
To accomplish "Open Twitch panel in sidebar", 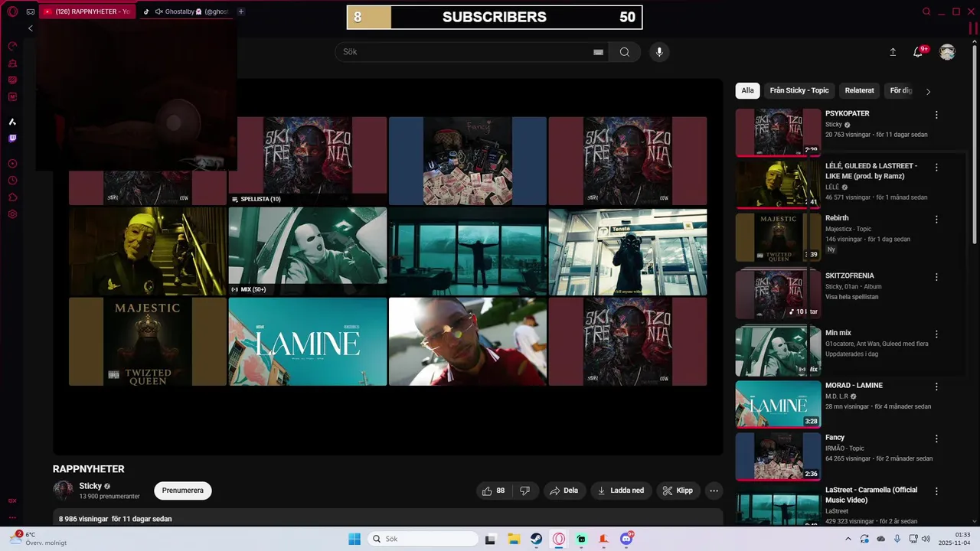I will click(12, 139).
